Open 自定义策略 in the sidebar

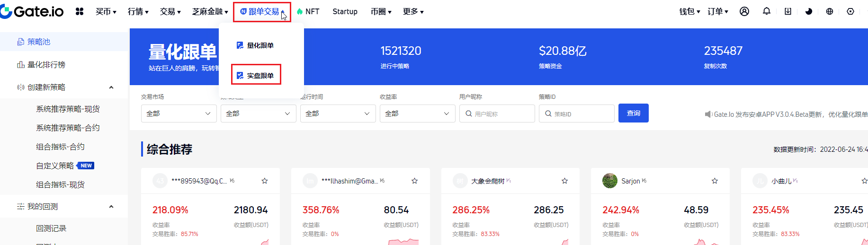click(x=55, y=166)
